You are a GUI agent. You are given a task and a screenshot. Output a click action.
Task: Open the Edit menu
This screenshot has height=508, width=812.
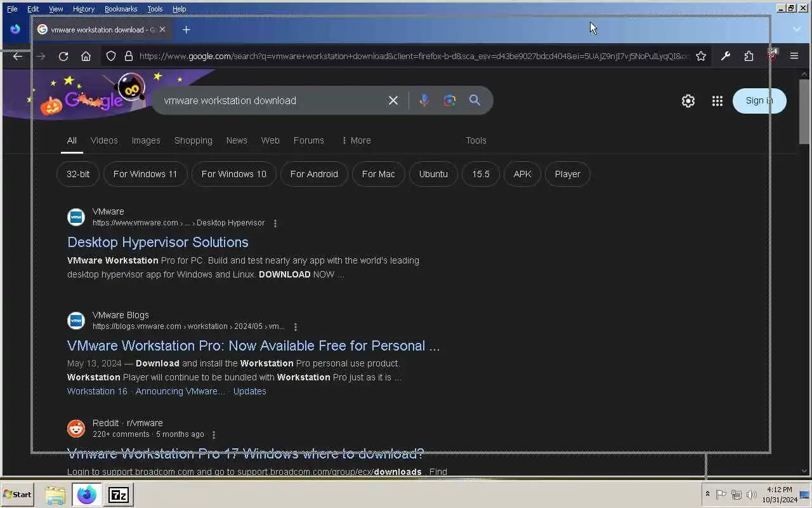[33, 9]
